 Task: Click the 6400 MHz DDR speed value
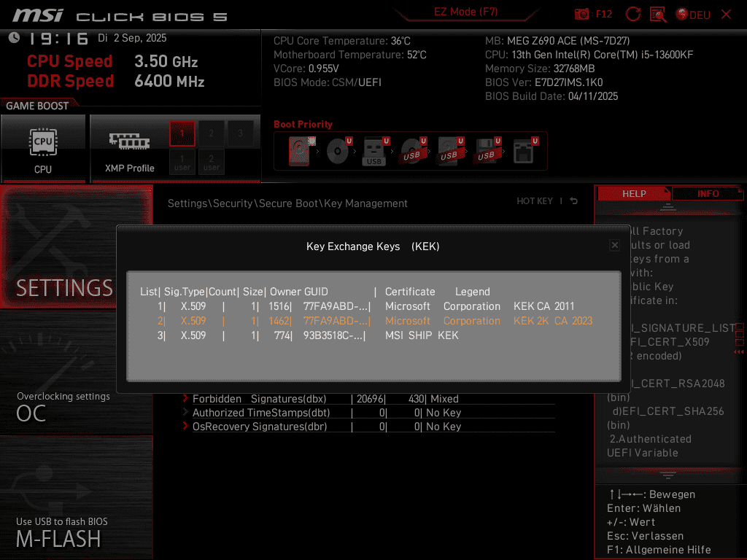(169, 82)
